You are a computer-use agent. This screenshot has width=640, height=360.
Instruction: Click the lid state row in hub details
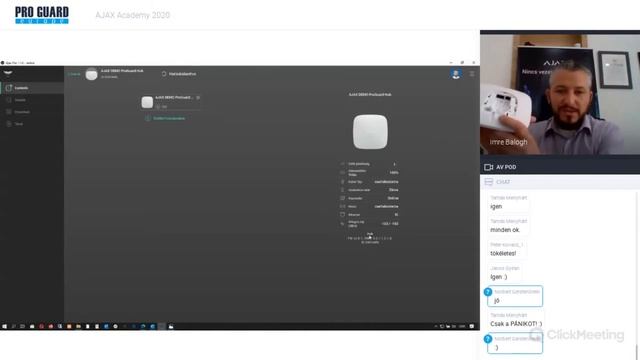point(370,182)
